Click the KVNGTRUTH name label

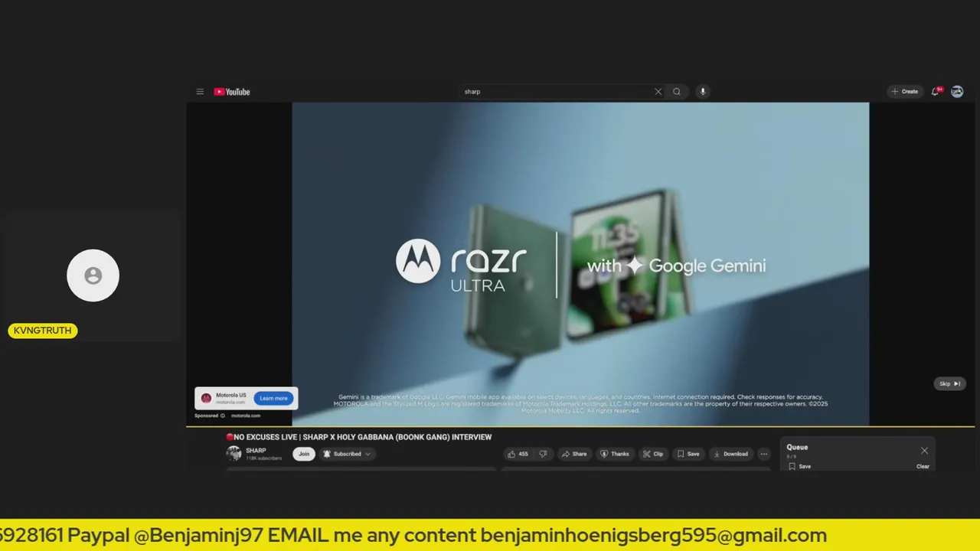pos(42,331)
